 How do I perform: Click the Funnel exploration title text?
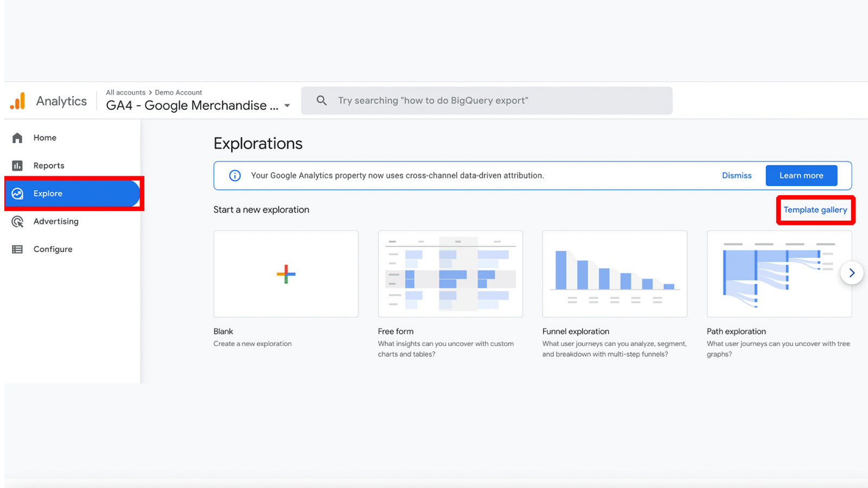point(576,331)
